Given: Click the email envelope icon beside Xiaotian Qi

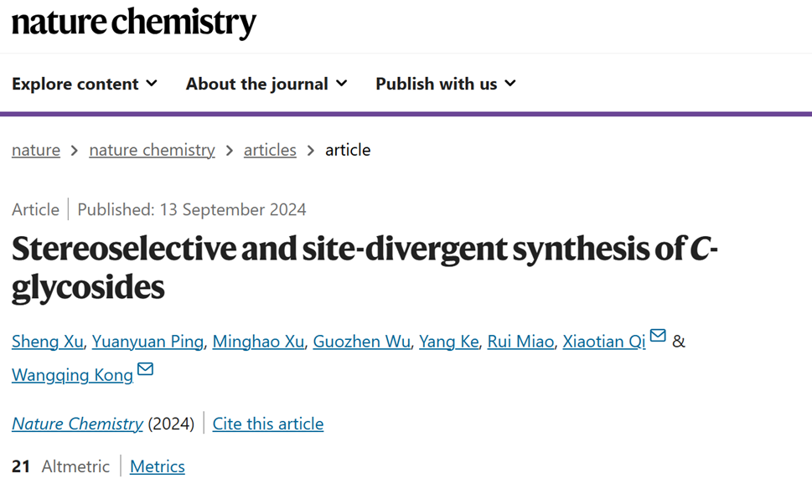Looking at the screenshot, I should [658, 336].
